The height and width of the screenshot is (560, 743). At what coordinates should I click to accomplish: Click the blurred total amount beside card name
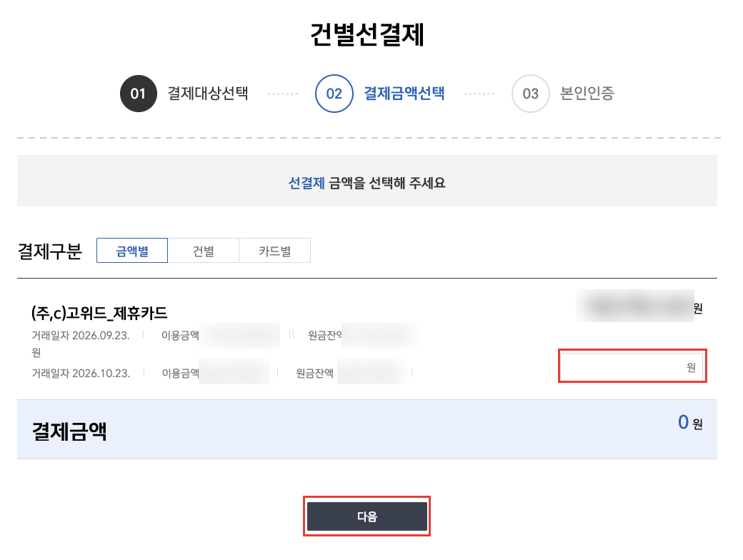tap(635, 306)
